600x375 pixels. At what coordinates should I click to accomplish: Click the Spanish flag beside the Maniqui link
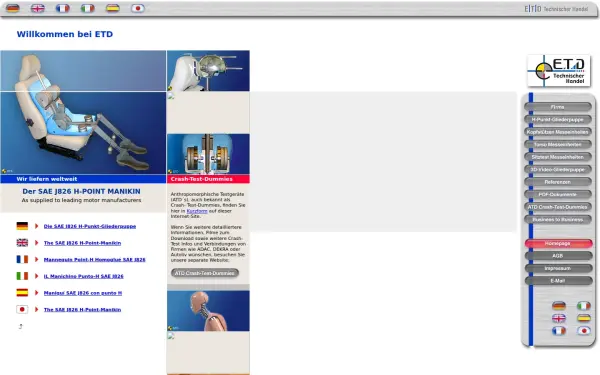(x=22, y=293)
